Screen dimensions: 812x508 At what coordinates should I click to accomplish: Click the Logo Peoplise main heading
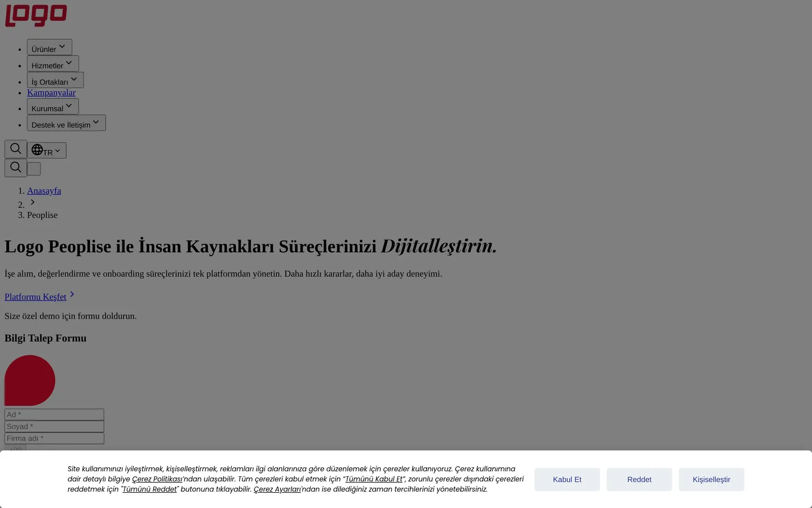click(x=250, y=246)
